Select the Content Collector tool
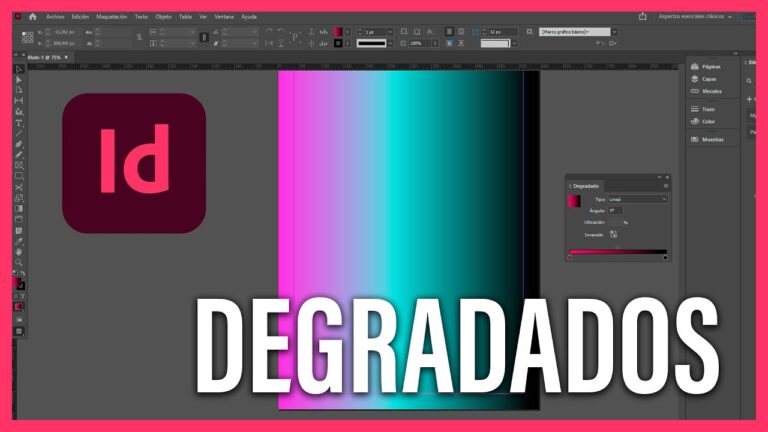Viewport: 768px width, 432px height. [19, 112]
